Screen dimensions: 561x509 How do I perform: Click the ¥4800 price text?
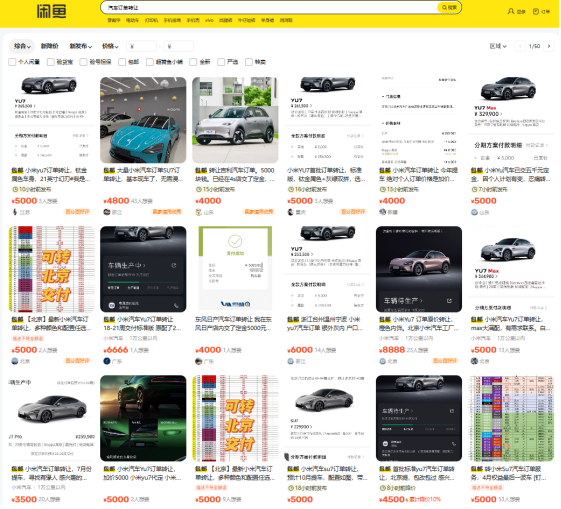click(x=116, y=201)
